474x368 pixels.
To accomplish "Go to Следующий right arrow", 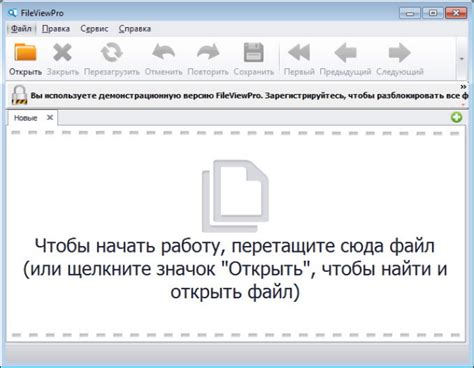I will (399, 52).
